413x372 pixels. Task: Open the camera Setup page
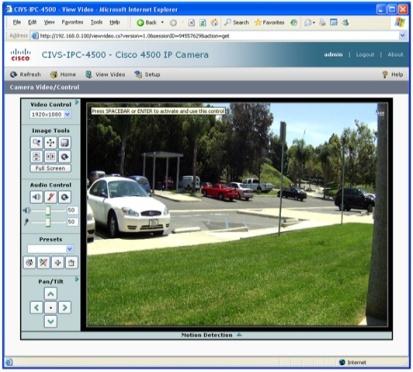147,74
